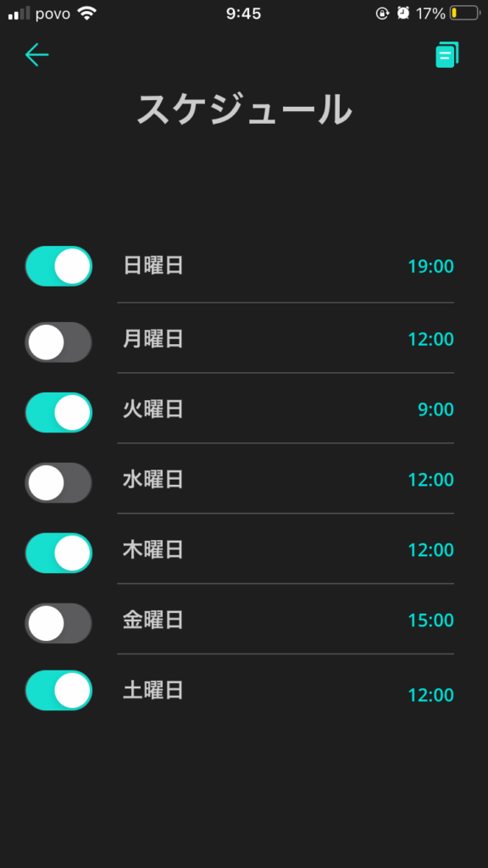
Task: Turn on the 金曜日 toggle
Action: [x=58, y=623]
